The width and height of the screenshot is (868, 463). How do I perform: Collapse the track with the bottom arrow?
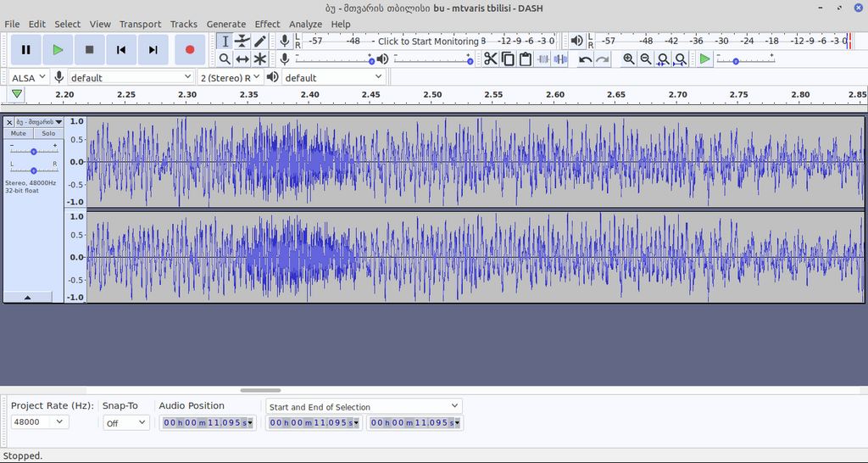point(27,298)
